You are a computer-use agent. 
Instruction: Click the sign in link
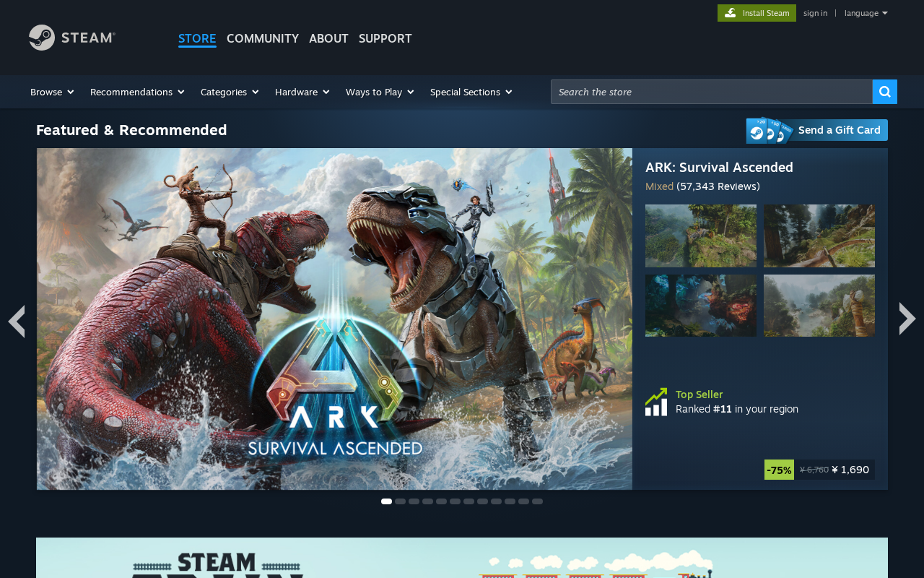[816, 13]
